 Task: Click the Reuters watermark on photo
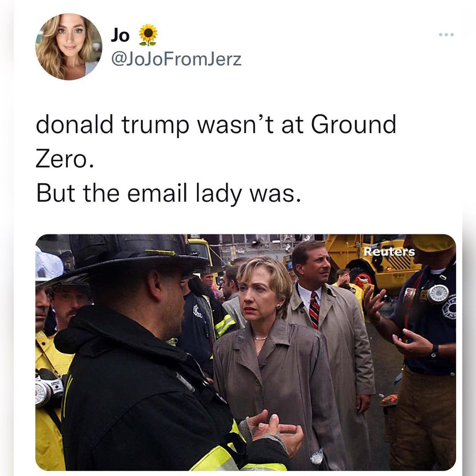[x=389, y=252]
